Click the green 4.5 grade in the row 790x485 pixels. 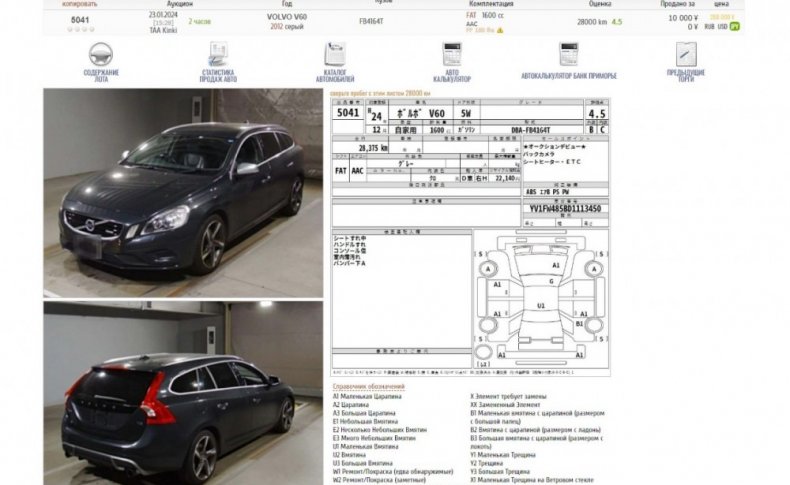(617, 22)
